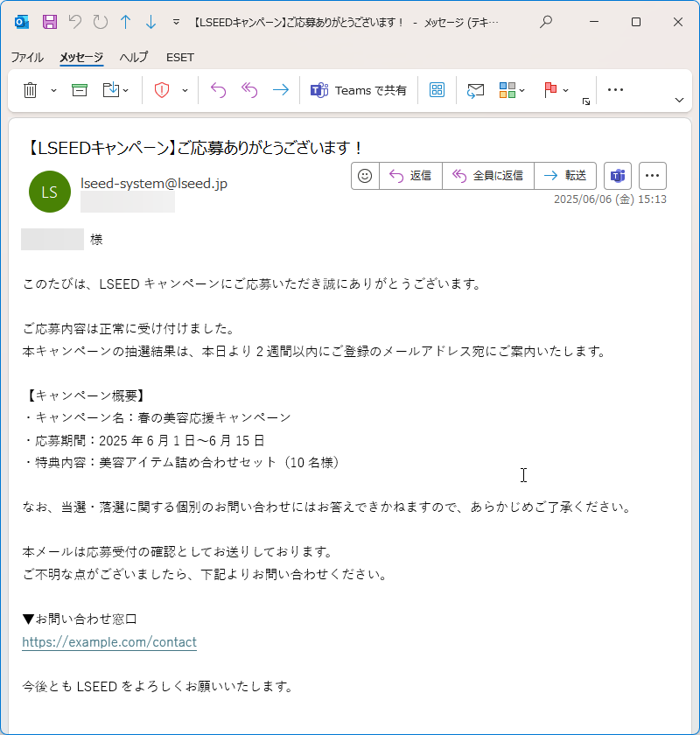This screenshot has width=700, height=735.
Task: Select the Delete trash icon
Action: coord(32,90)
